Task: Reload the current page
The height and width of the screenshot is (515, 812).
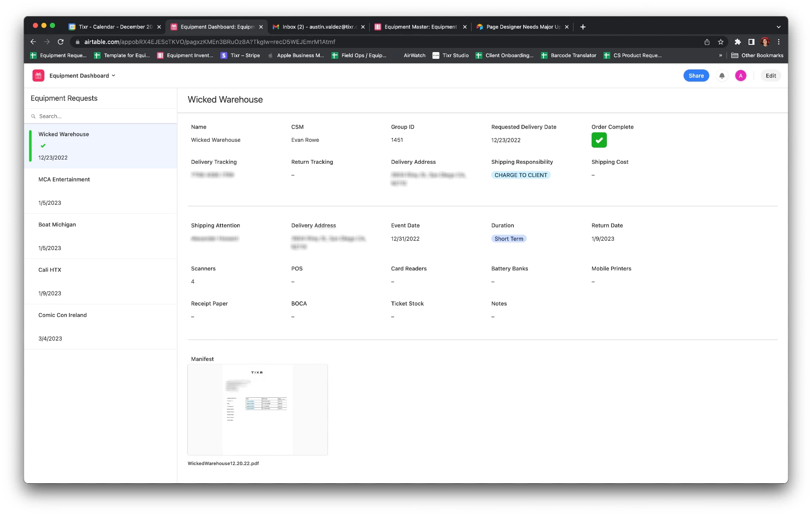Action: [60, 42]
